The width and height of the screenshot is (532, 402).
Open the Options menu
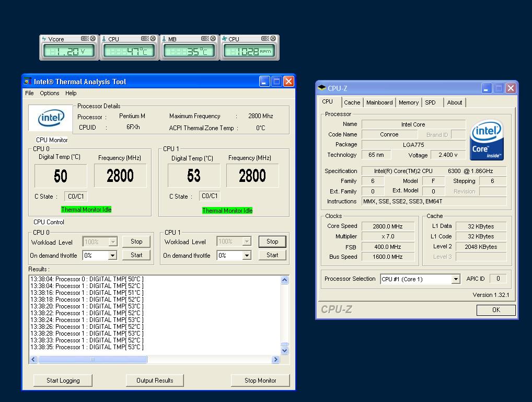point(50,93)
